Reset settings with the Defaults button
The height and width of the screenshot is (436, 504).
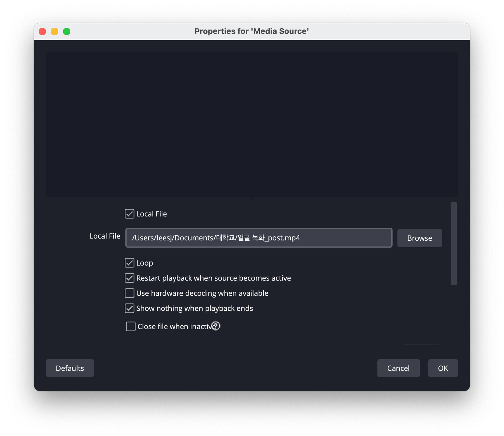point(70,368)
